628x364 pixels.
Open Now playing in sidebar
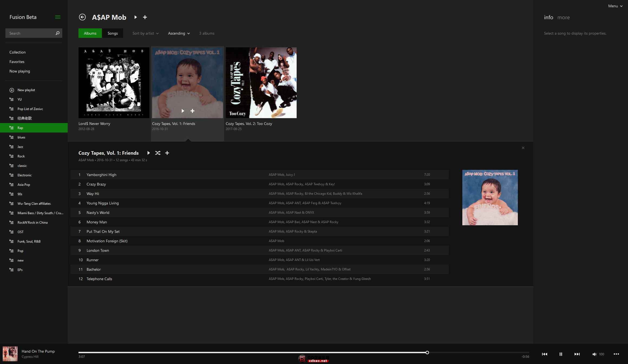pos(20,71)
